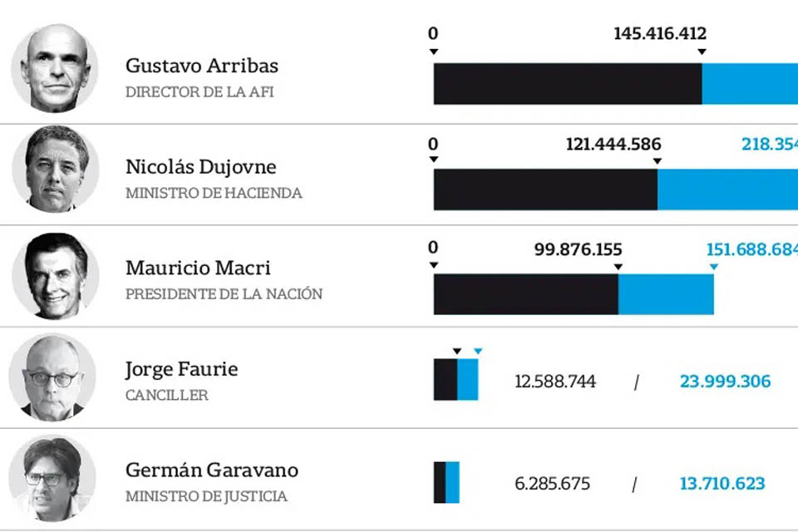Click Gustavo Arribas's portrait photo

pos(54,68)
